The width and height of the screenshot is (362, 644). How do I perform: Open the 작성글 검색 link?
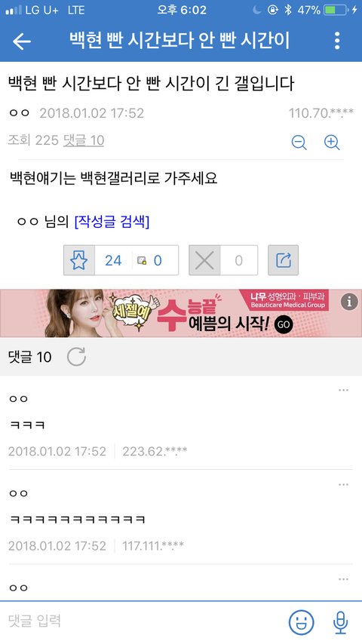pyautogui.click(x=112, y=222)
